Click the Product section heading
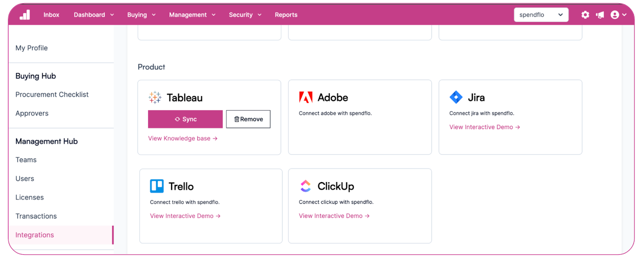 151,67
